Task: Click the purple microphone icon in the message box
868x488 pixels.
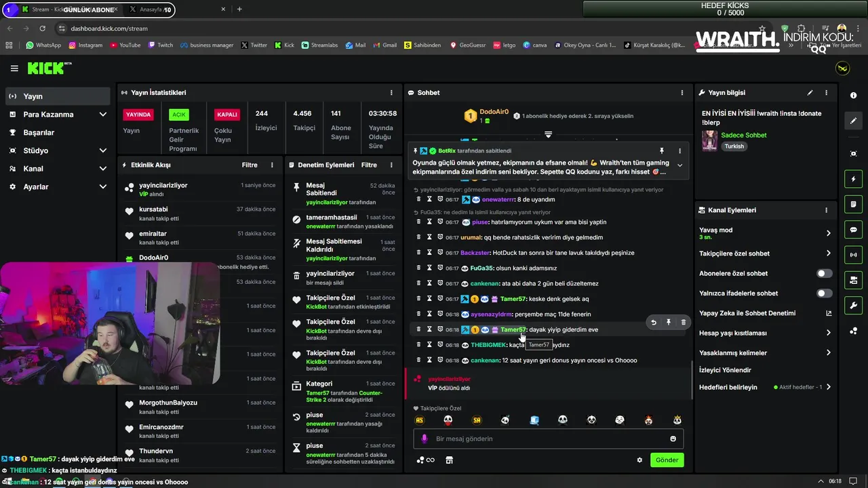Action: (x=425, y=439)
